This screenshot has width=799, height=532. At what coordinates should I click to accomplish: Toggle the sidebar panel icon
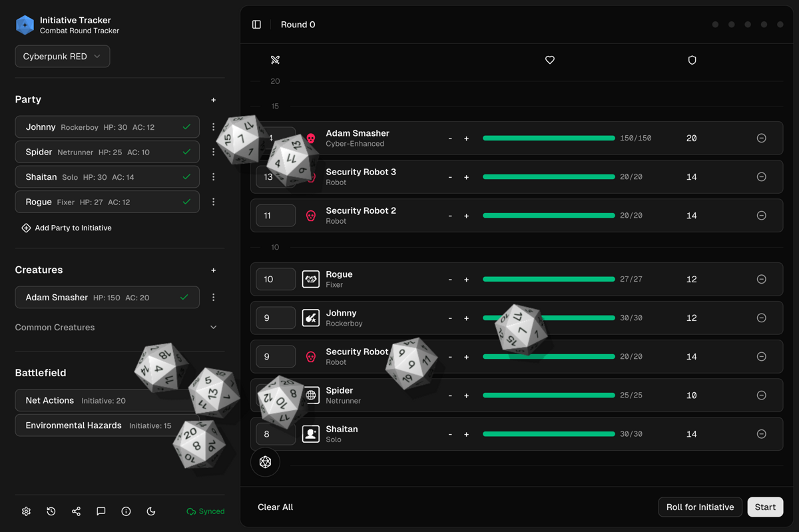[256, 25]
